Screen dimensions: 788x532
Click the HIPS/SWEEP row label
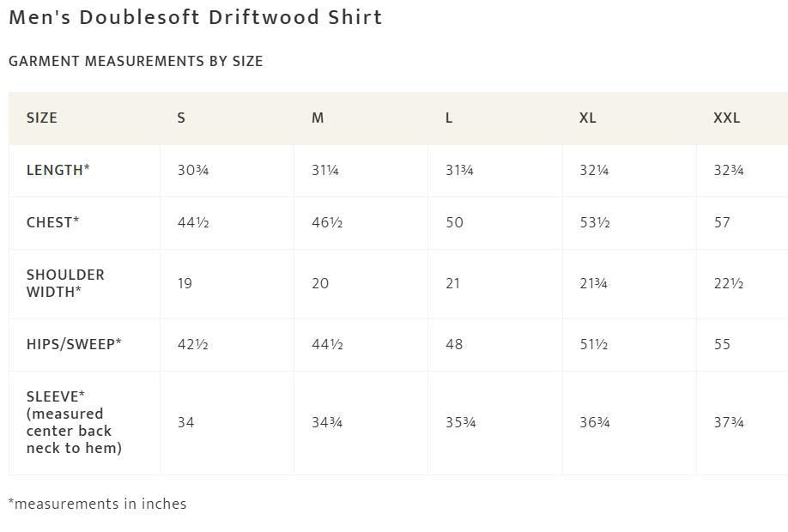[x=74, y=344]
